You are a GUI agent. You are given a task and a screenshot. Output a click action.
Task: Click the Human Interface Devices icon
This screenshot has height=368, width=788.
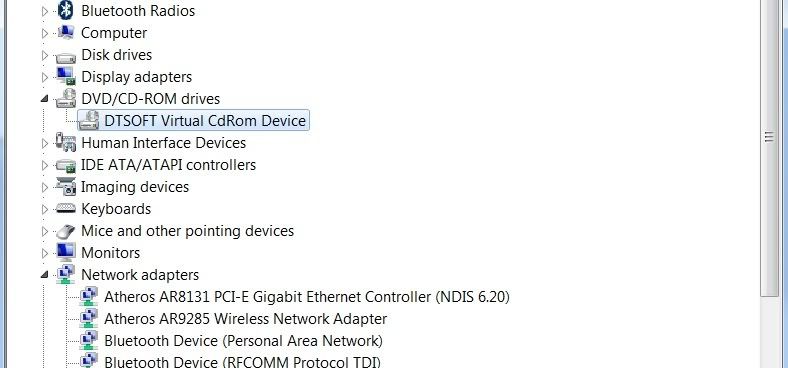click(x=65, y=142)
